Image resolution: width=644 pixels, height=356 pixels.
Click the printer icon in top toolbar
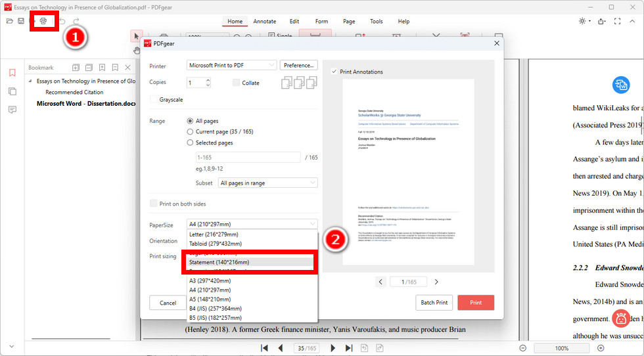(x=43, y=21)
